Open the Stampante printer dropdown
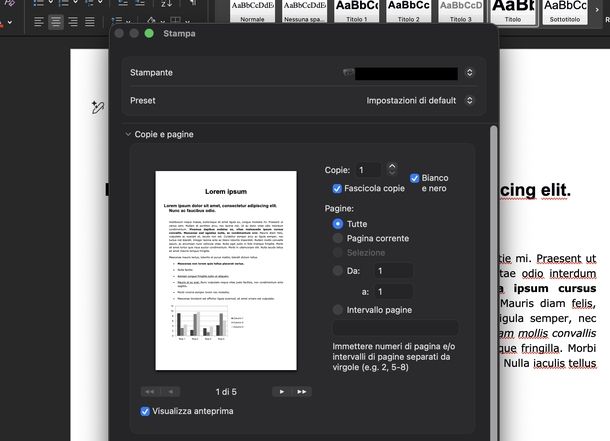 pos(470,73)
